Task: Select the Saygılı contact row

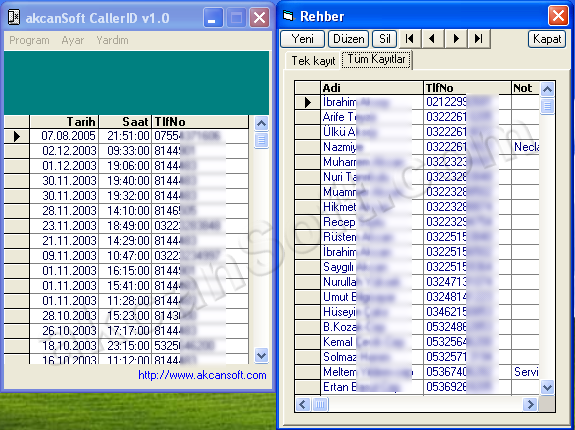Action: (417, 268)
